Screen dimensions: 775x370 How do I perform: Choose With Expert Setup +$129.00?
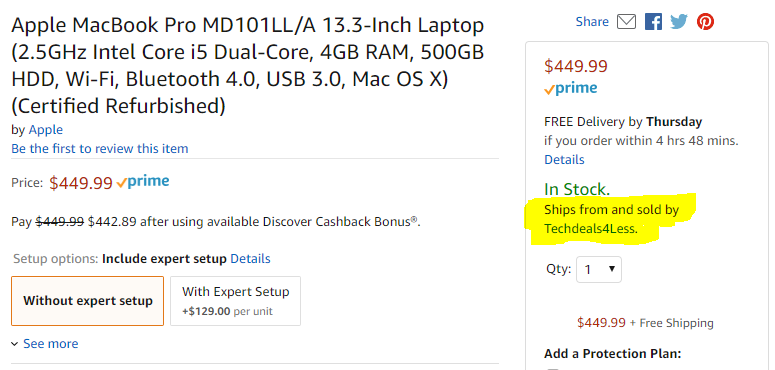(x=235, y=301)
